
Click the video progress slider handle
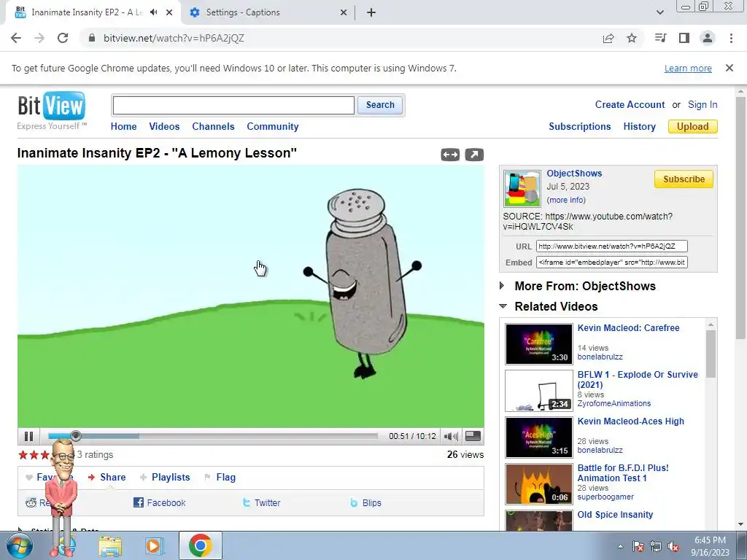[x=76, y=436]
